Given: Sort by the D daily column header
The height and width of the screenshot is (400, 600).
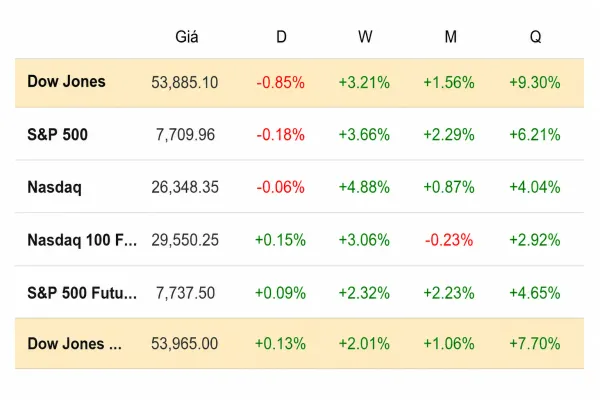Looking at the screenshot, I should [281, 37].
